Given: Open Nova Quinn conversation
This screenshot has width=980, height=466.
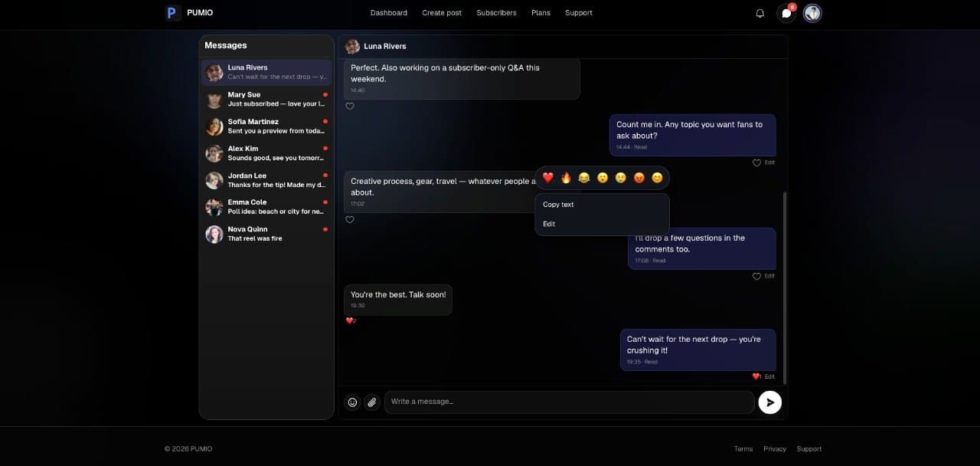Looking at the screenshot, I should pyautogui.click(x=266, y=234).
